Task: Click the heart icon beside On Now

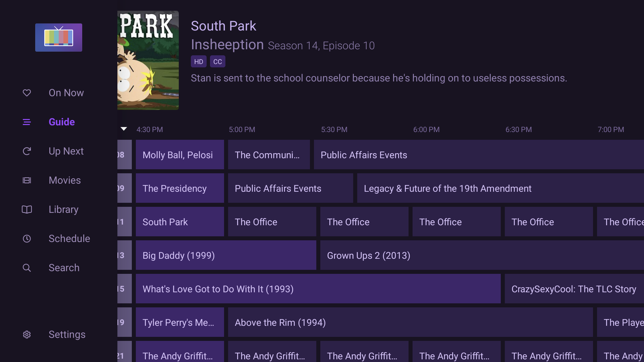Action: tap(27, 93)
